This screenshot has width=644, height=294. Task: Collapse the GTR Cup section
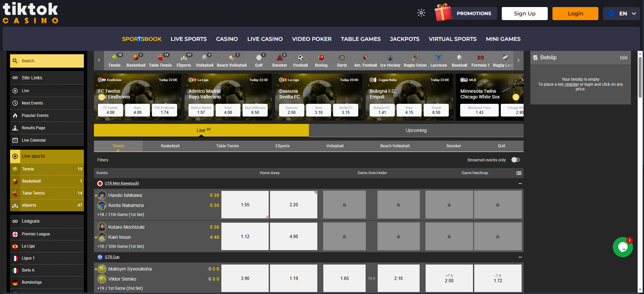coord(520,257)
